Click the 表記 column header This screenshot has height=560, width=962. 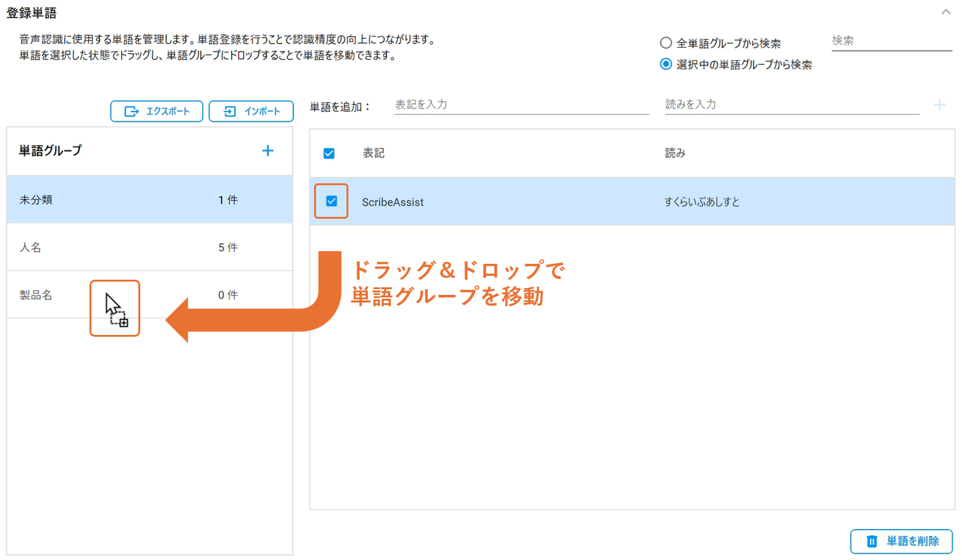pos(373,153)
